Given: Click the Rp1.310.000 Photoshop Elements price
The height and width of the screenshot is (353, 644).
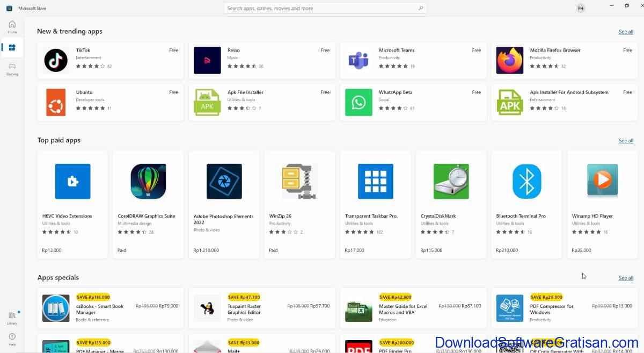Looking at the screenshot, I should pos(207,250).
